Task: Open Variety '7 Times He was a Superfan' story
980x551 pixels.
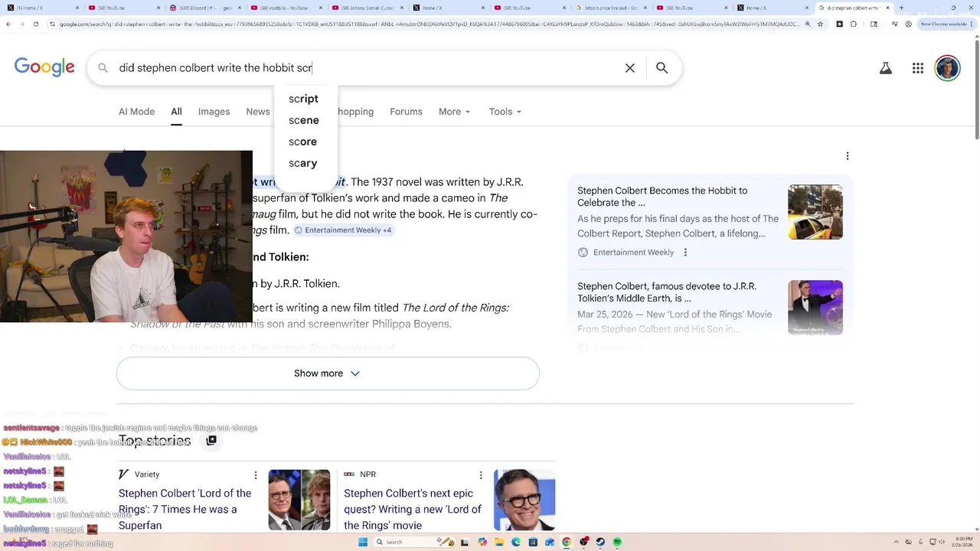Action: tap(185, 510)
